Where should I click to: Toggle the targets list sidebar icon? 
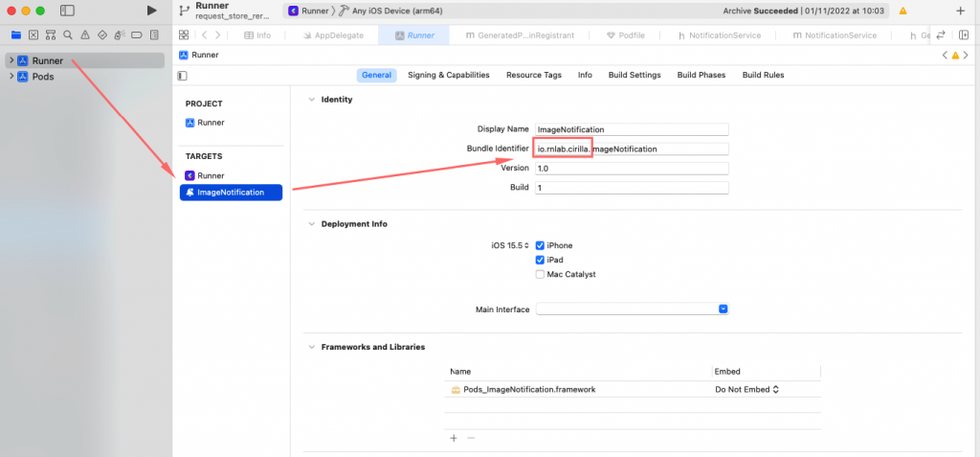183,76
